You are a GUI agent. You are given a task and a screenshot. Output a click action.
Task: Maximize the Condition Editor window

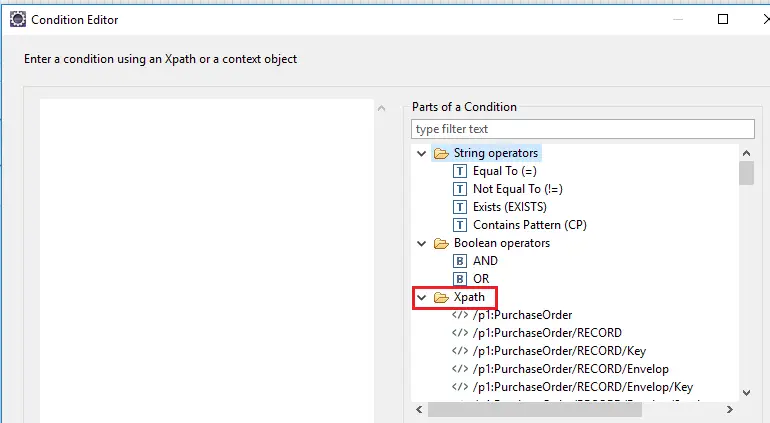pyautogui.click(x=723, y=19)
